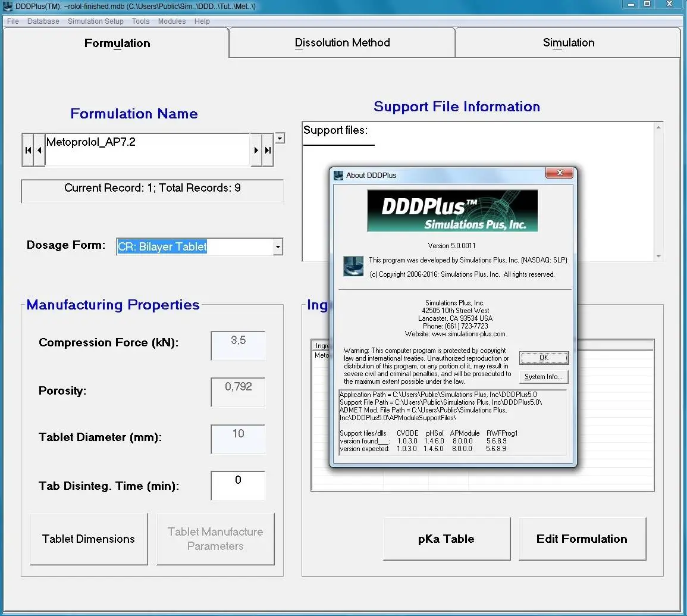The width and height of the screenshot is (687, 616).
Task: Click the Tablet Diameter field
Action: [x=238, y=439]
